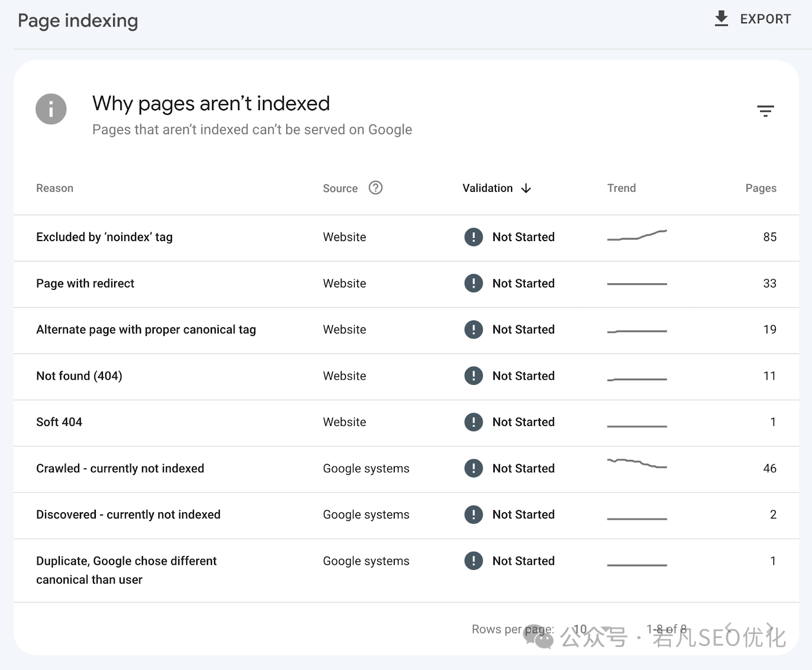
Task: Open the Soft 404 reason row
Action: 406,422
